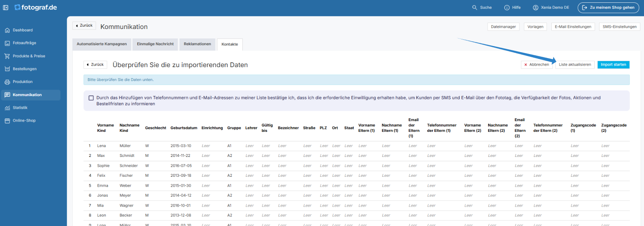Switch to Automatisierte Kampagnen tab
This screenshot has width=644, height=226.
click(101, 44)
